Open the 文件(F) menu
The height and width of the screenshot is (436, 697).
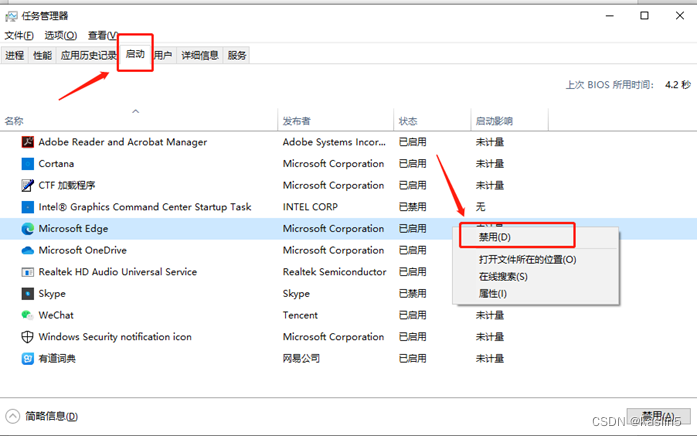point(19,35)
